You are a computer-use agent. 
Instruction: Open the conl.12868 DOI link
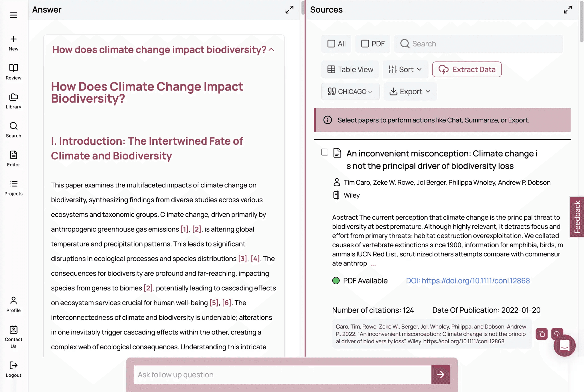(468, 281)
